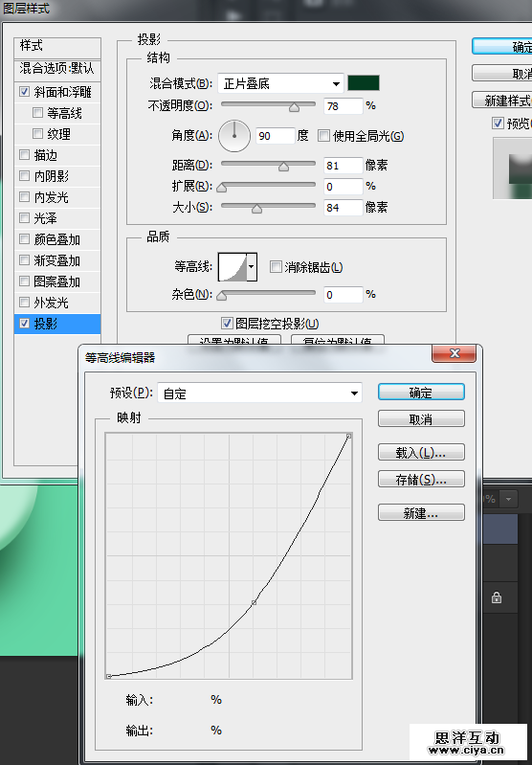
Task: Click the 载入(L)... button
Action: tap(421, 453)
